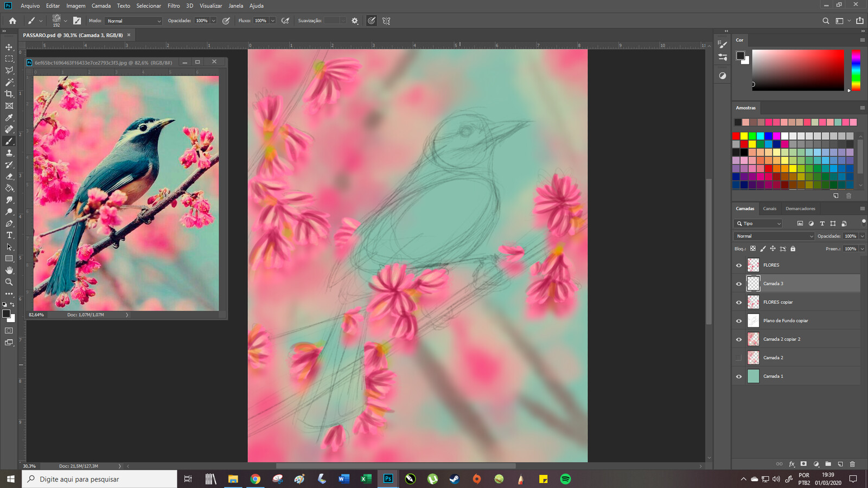Select the Paint Bucket tool

click(x=9, y=188)
